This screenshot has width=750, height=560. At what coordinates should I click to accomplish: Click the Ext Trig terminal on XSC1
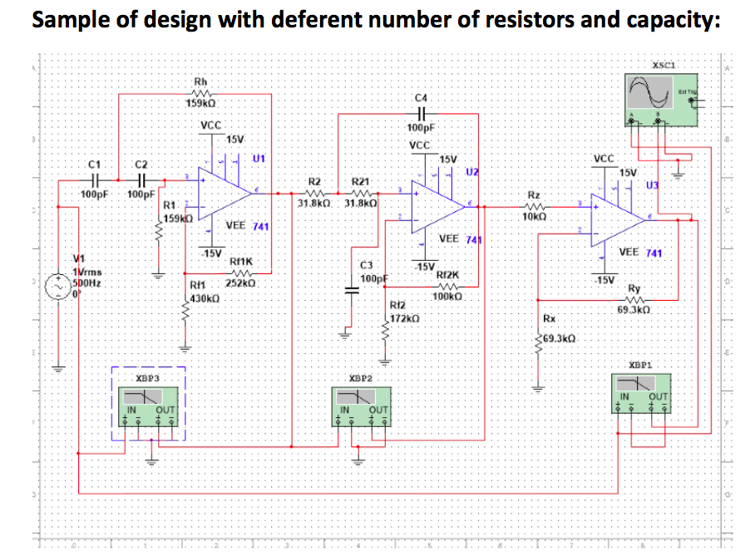click(x=691, y=101)
